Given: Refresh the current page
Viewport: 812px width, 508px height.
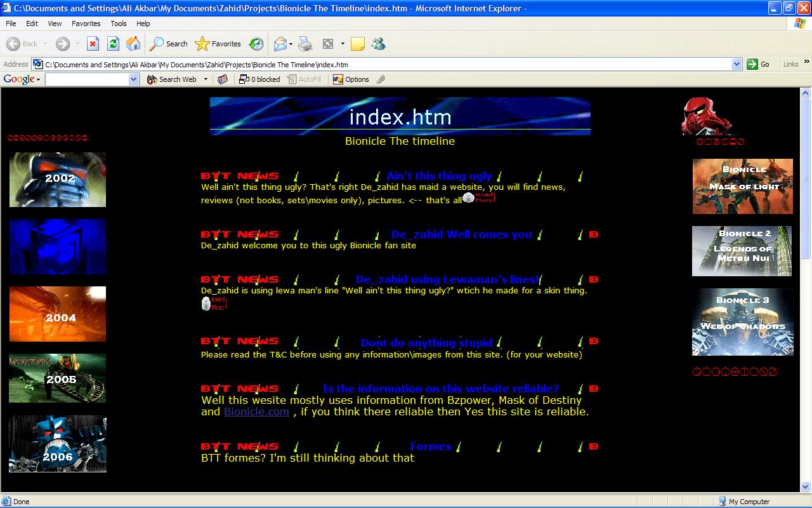Looking at the screenshot, I should click(113, 44).
